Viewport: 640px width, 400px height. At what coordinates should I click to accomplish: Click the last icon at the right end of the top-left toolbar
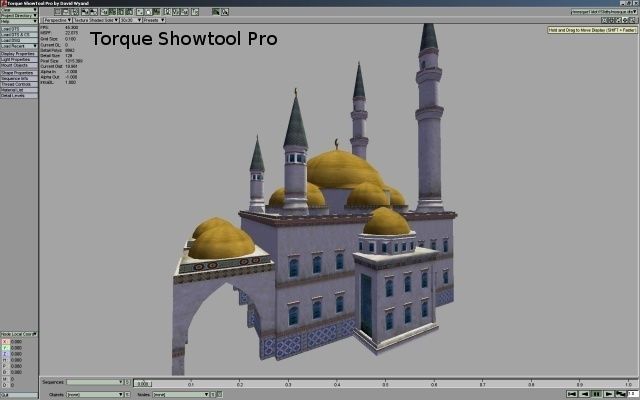[225, 12]
